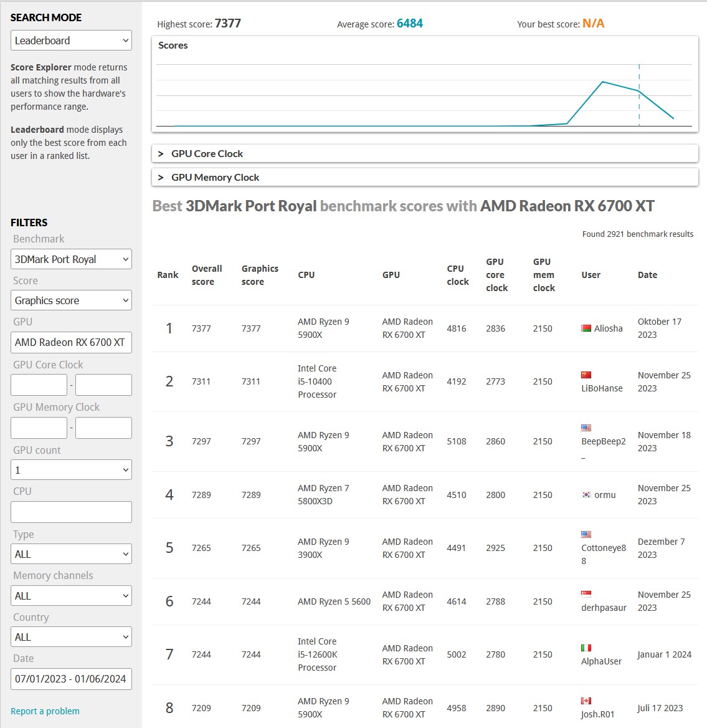Click the Oktober 17 2023 date cell
The image size is (707, 728).
coord(659,328)
